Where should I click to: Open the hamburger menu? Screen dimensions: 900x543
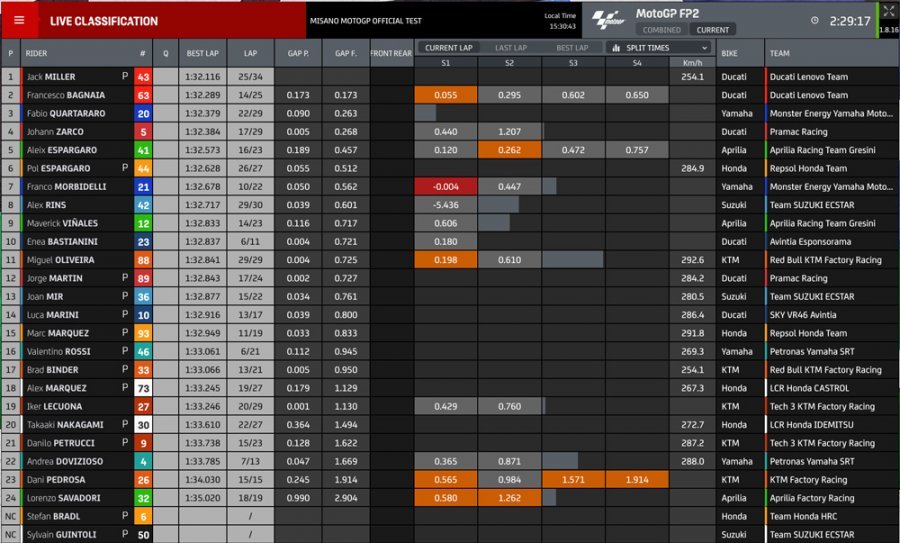[19, 20]
